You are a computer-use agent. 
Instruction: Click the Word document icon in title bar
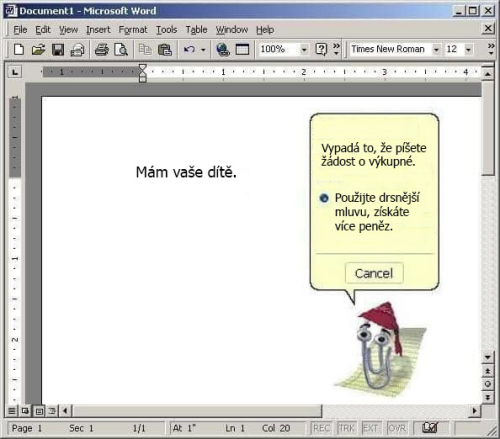pos(11,11)
